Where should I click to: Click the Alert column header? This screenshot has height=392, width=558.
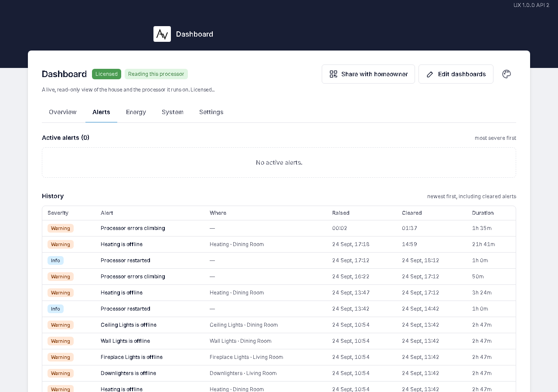[107, 213]
